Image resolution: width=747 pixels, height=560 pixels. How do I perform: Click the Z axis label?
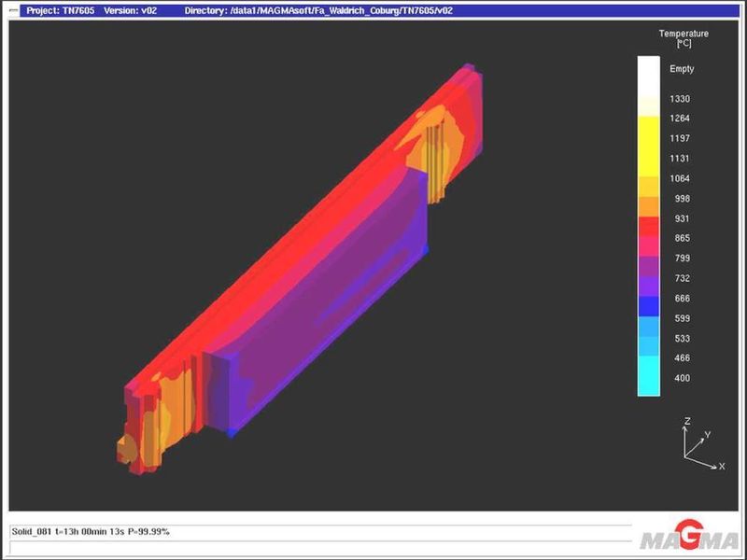[x=687, y=422]
